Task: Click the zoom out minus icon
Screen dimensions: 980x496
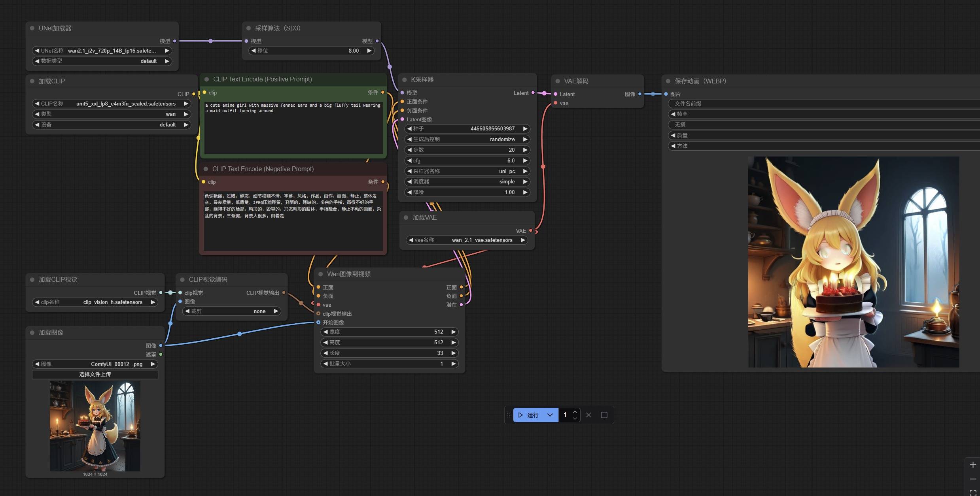Action: (x=973, y=479)
